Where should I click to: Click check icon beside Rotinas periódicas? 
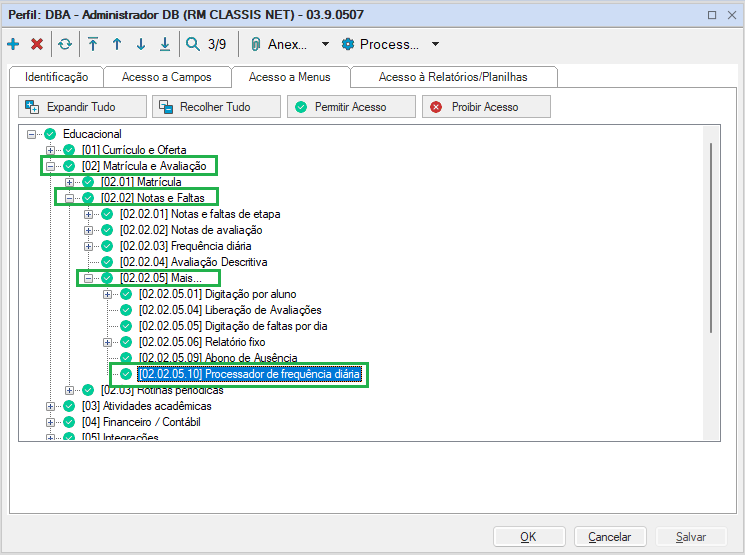tap(88, 391)
